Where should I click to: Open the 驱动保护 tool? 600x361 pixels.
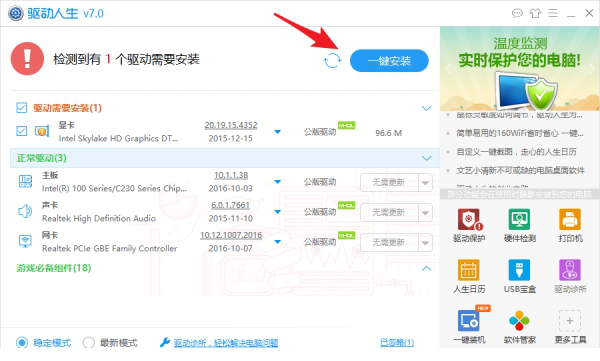tap(469, 226)
